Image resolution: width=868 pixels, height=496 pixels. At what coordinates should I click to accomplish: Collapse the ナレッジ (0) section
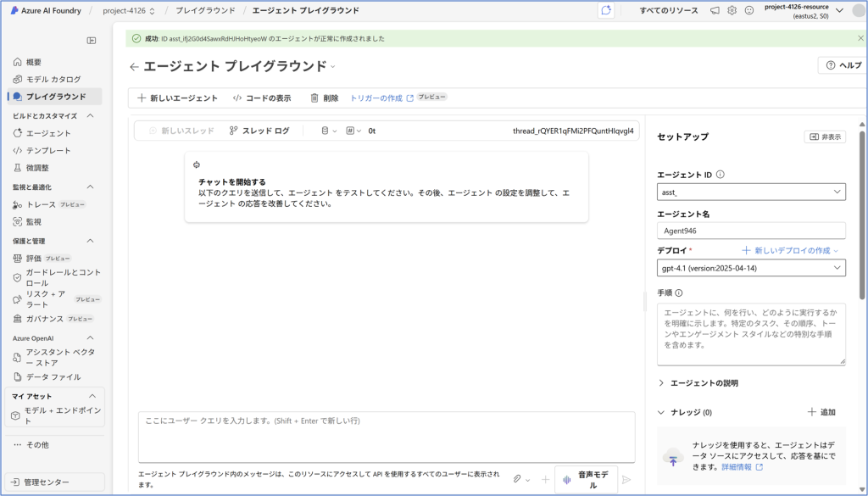pos(661,412)
